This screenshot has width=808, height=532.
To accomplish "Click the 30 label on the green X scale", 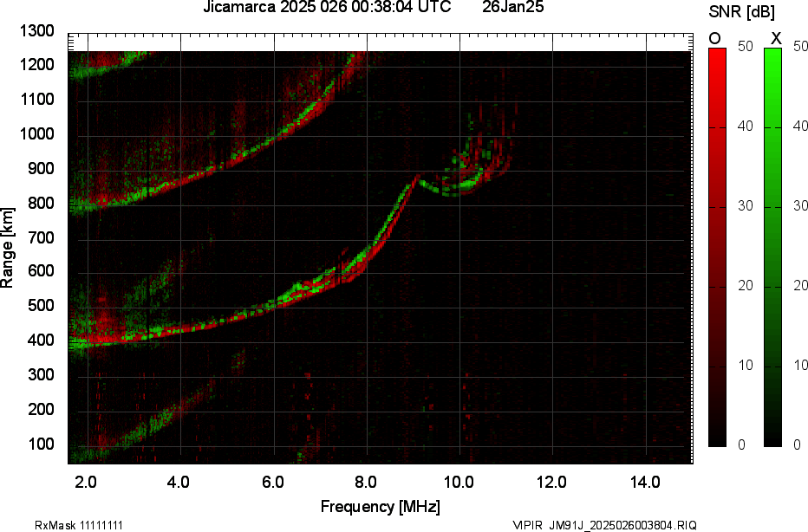I will [800, 206].
